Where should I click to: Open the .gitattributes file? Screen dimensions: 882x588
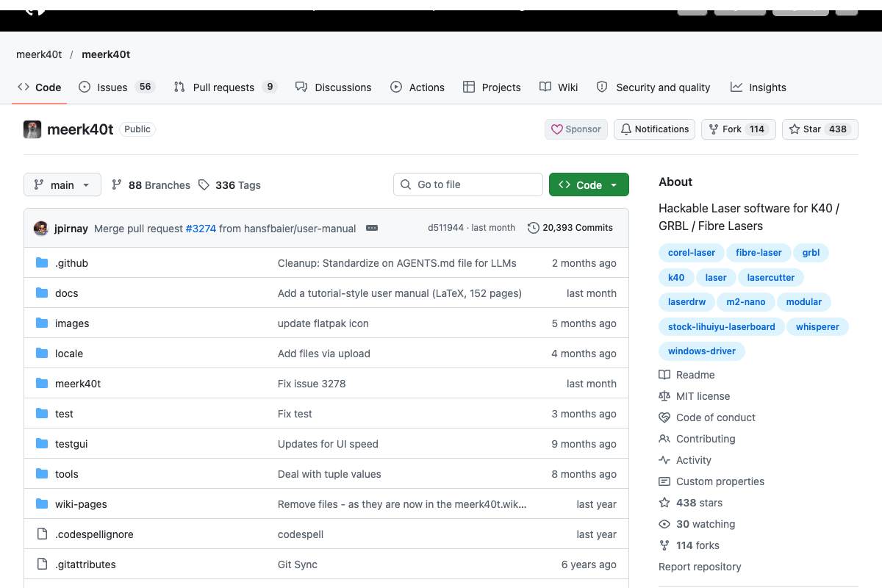[x=85, y=564]
